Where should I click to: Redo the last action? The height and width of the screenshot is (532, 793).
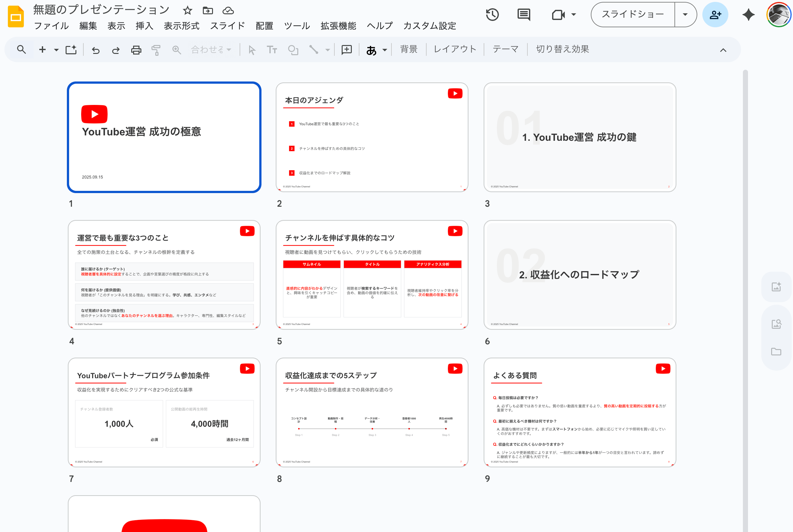[x=116, y=49]
